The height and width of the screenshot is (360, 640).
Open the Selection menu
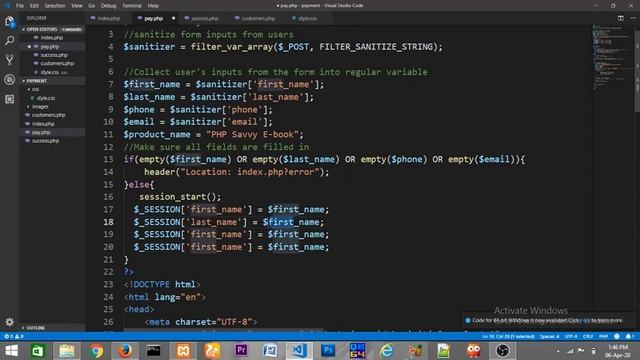point(55,6)
